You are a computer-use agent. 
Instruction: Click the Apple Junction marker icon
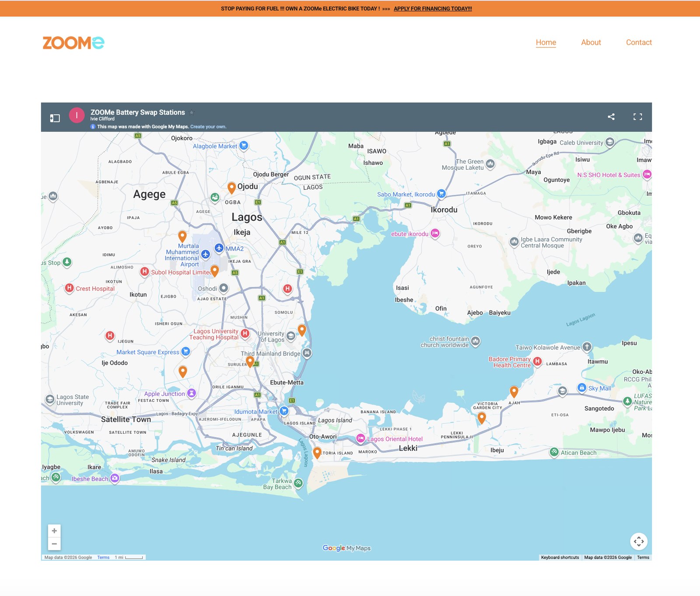(192, 393)
